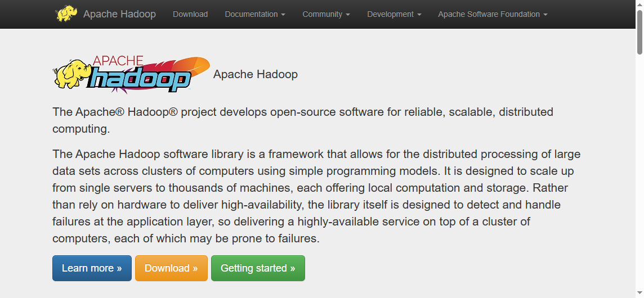This screenshot has height=298, width=644.
Task: Click the Apache Hadoop heading beside the logo
Action: pyautogui.click(x=256, y=74)
